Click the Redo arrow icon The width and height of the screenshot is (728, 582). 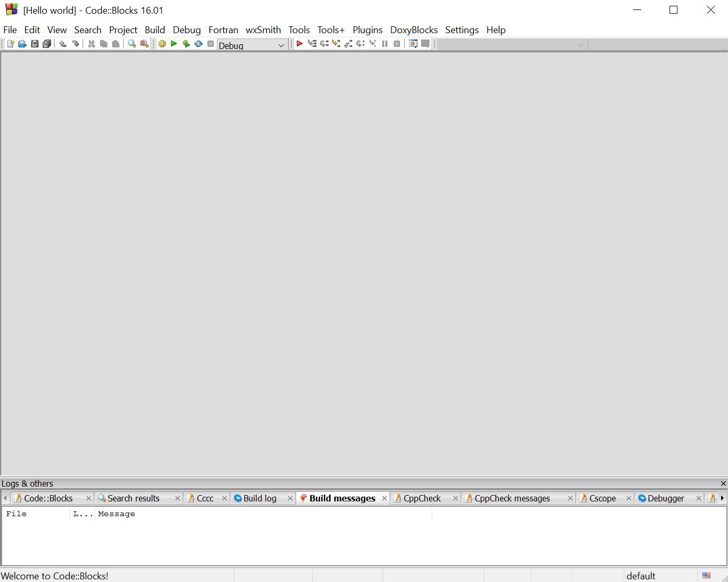[75, 44]
